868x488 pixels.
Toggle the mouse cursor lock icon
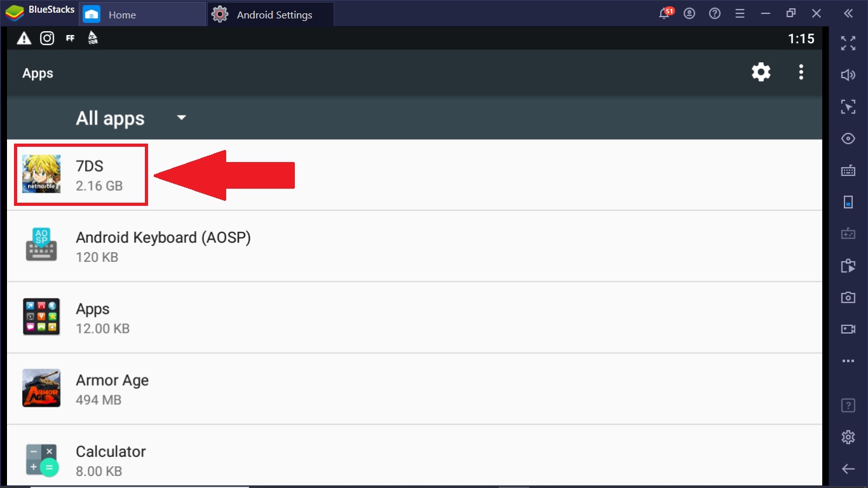[x=848, y=107]
